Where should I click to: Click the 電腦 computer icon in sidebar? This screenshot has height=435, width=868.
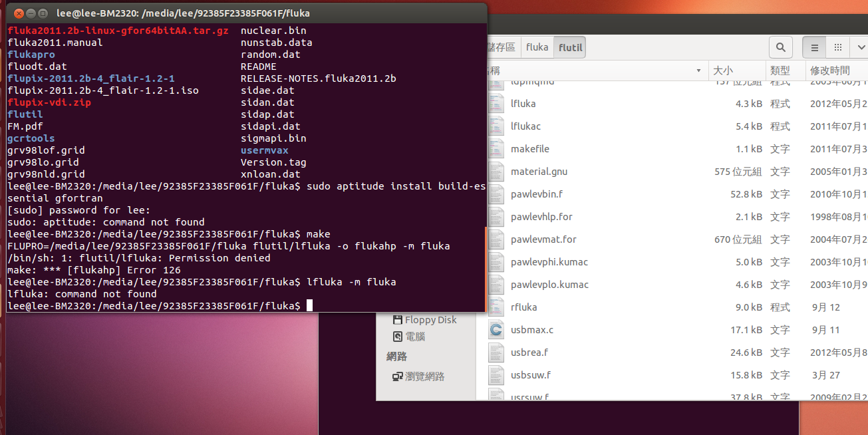(x=398, y=337)
